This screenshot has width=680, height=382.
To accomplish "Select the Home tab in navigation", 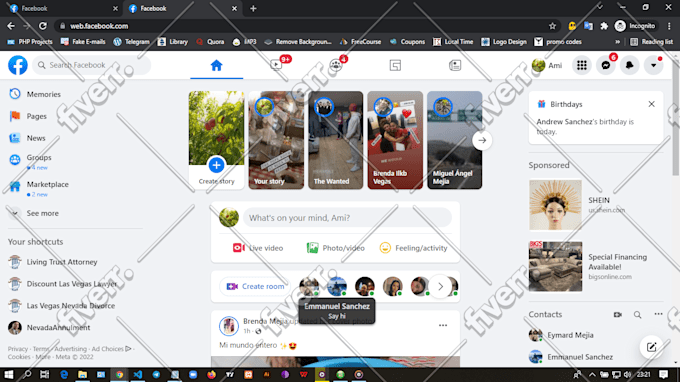I will [216, 65].
